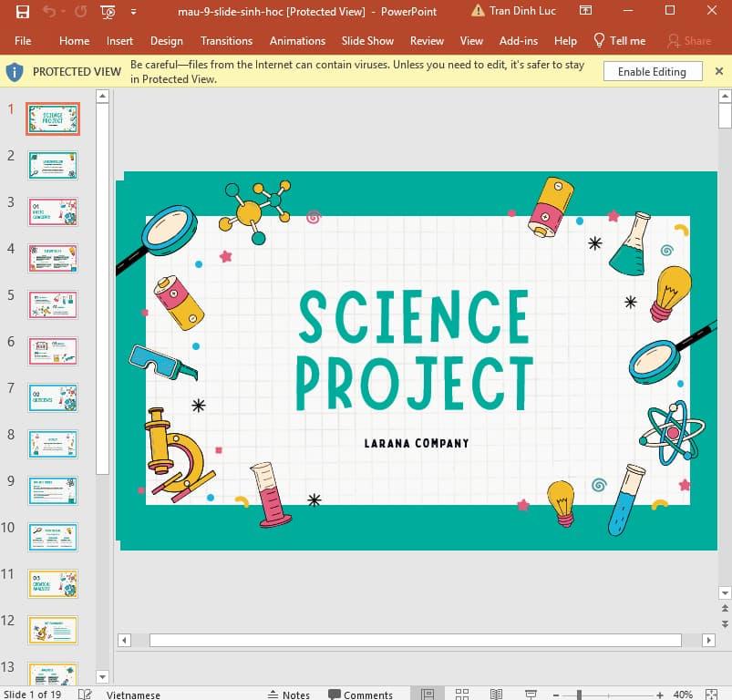Image resolution: width=732 pixels, height=700 pixels.
Task: Zoom in using the plus on zoom slider
Action: click(x=660, y=694)
